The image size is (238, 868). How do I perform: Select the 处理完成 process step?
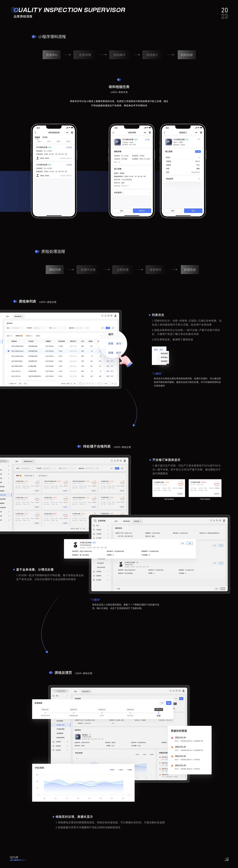(x=190, y=270)
